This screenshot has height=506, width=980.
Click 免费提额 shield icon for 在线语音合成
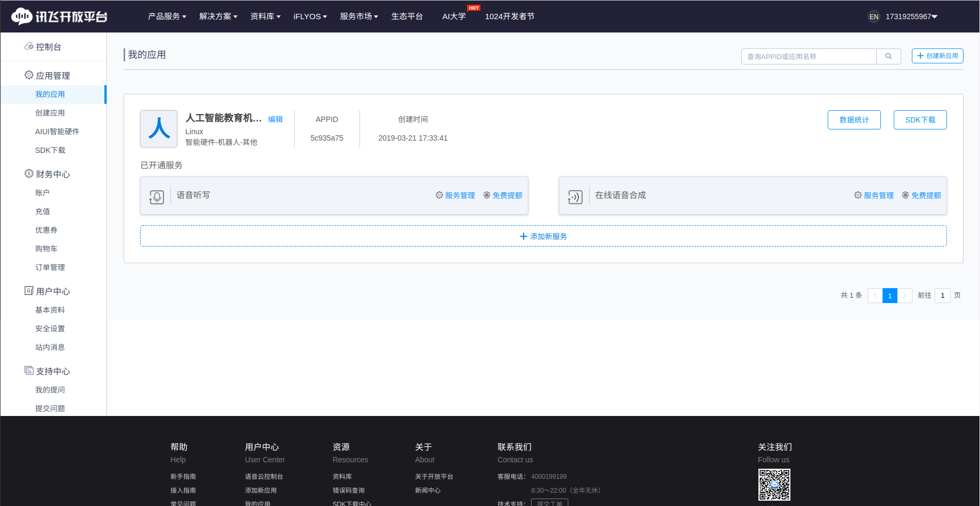(905, 195)
